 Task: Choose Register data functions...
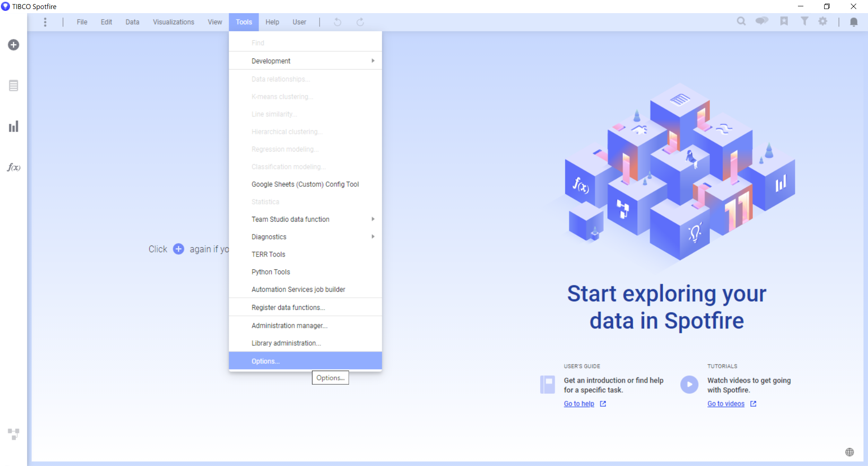click(305, 308)
